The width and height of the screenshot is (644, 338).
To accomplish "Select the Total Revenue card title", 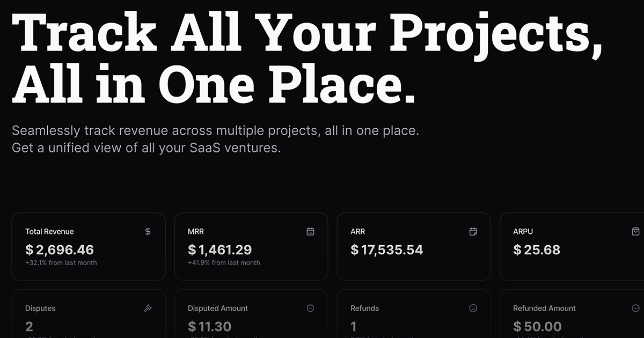I will [49, 232].
